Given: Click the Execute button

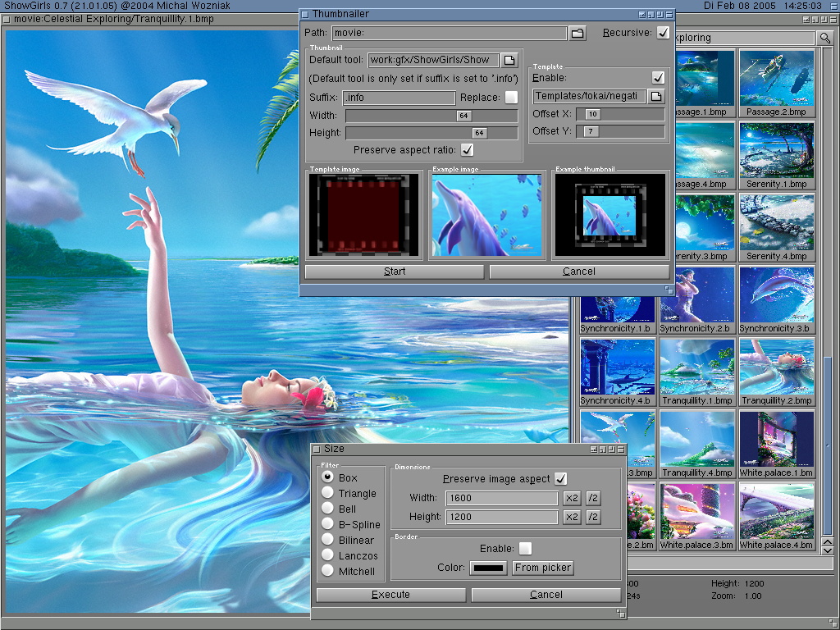Looking at the screenshot, I should point(390,595).
